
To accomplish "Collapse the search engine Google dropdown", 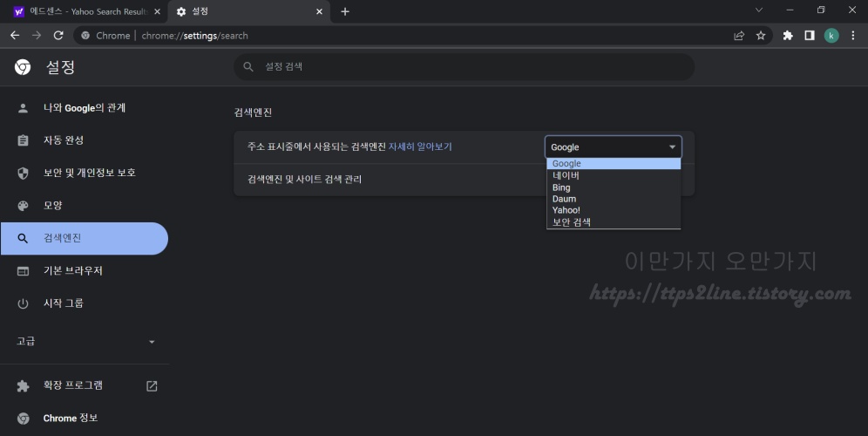I will pyautogui.click(x=614, y=146).
